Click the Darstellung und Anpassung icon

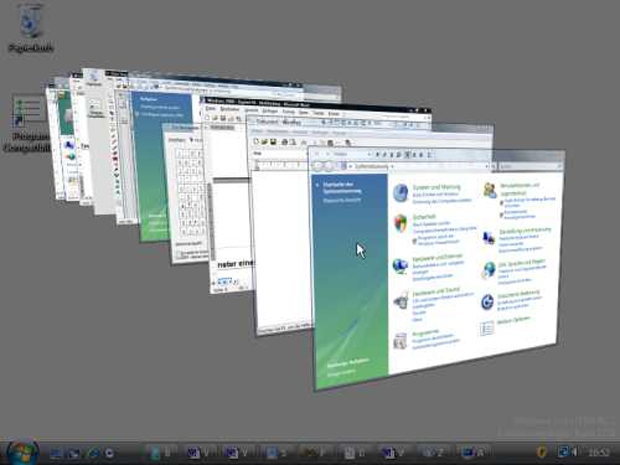489,235
